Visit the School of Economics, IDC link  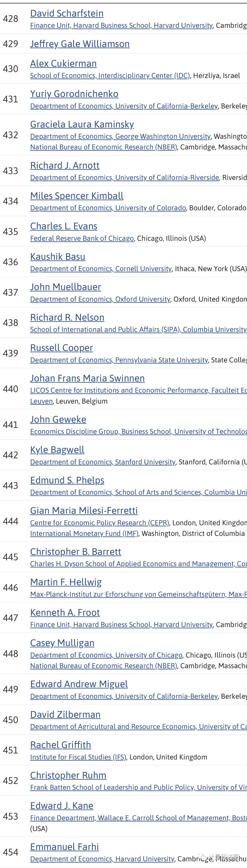[x=110, y=75]
